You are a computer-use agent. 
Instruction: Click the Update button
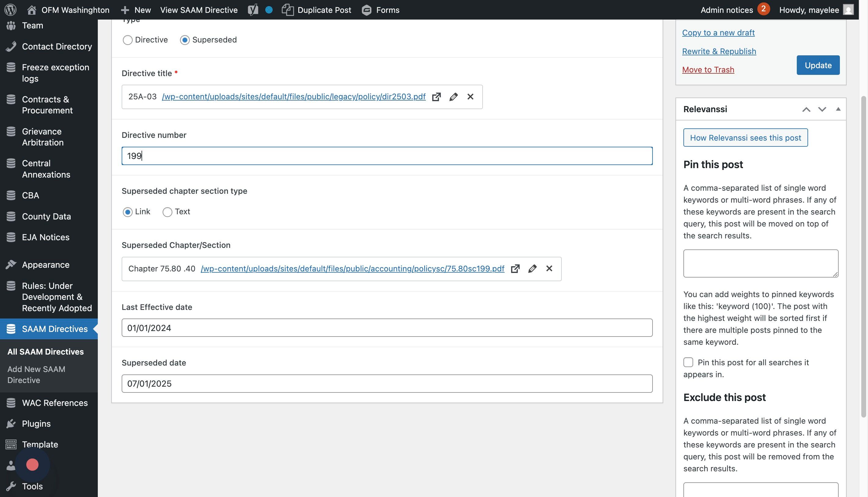tap(818, 65)
